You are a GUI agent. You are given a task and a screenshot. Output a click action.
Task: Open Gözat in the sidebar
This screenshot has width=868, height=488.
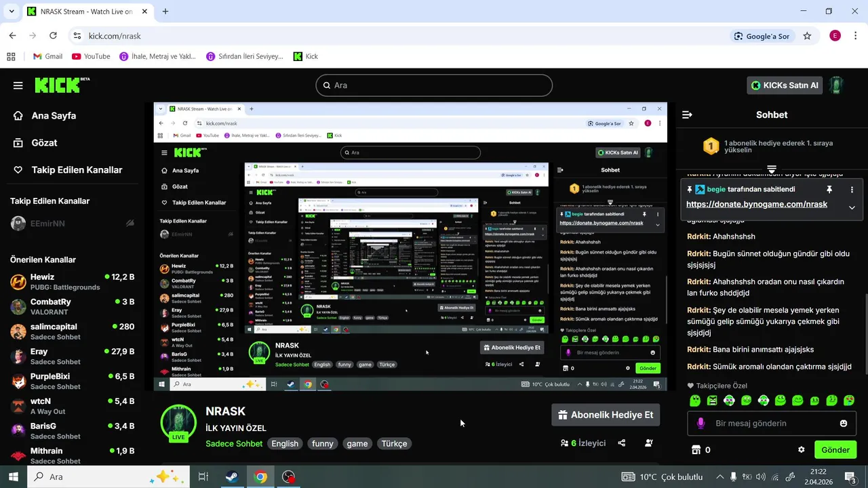click(x=35, y=143)
